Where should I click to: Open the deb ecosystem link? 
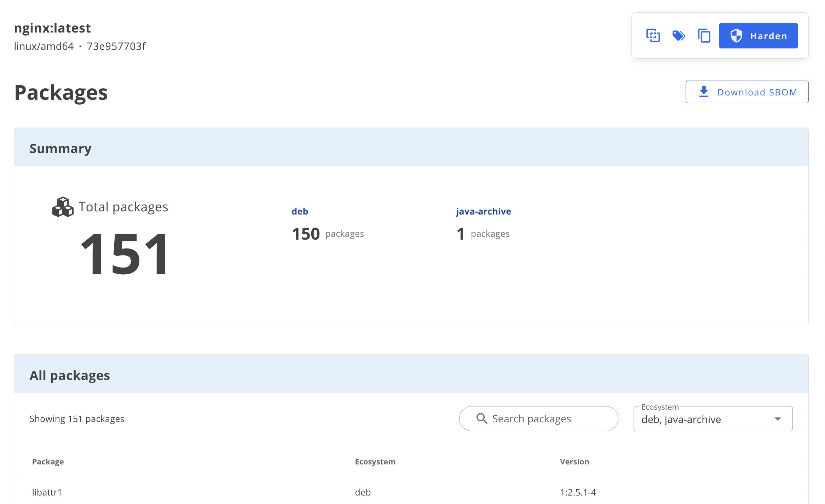[300, 211]
